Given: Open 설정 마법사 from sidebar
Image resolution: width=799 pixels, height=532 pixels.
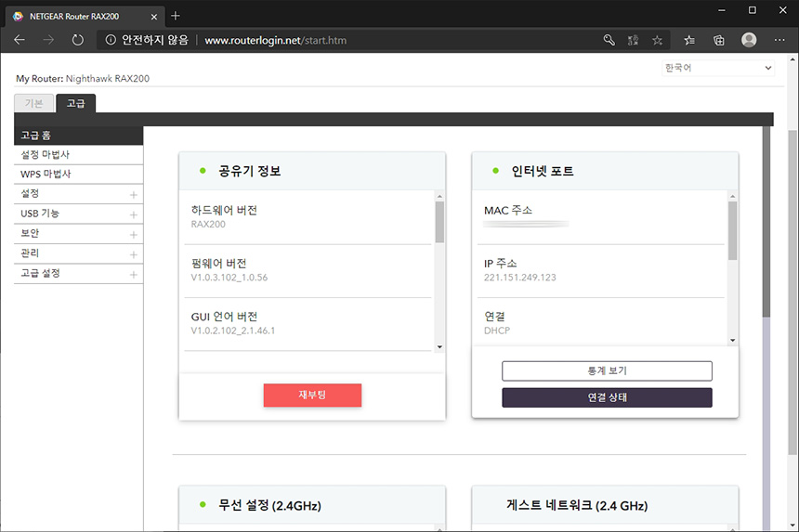Looking at the screenshot, I should point(78,155).
